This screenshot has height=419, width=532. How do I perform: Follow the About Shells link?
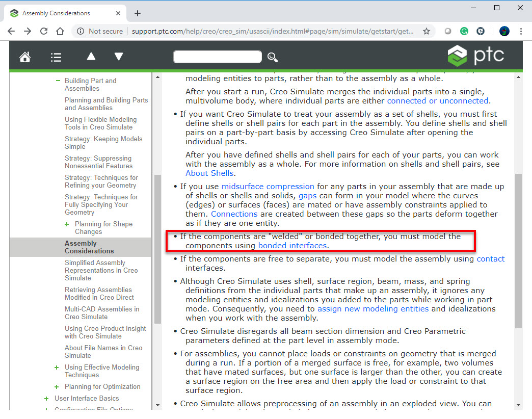coord(209,173)
